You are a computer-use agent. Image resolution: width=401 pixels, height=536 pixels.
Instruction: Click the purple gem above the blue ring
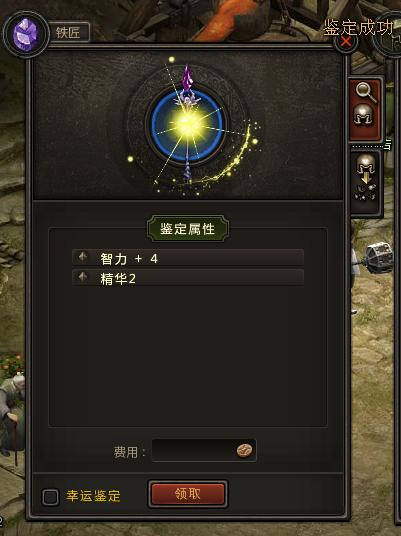point(187,76)
